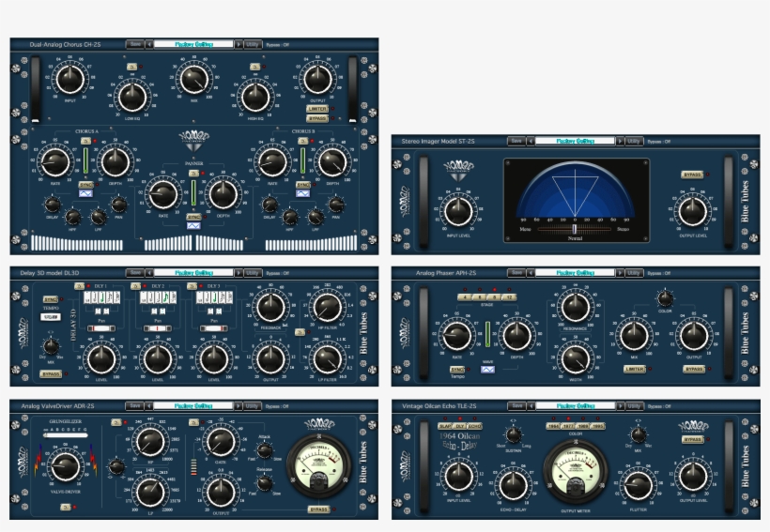Image resolution: width=770 pixels, height=532 pixels.
Task: Previous preset arrow on Stereo Imager
Action: pyautogui.click(x=531, y=141)
